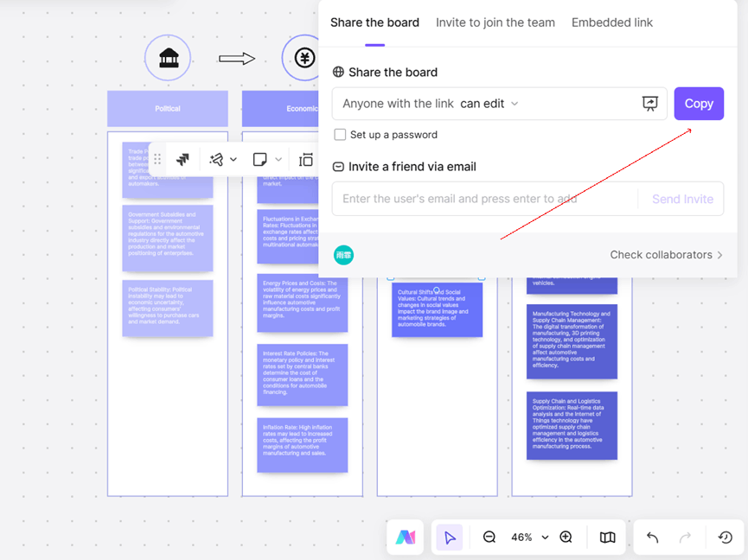Click the open-link preview icon beside share field

650,104
